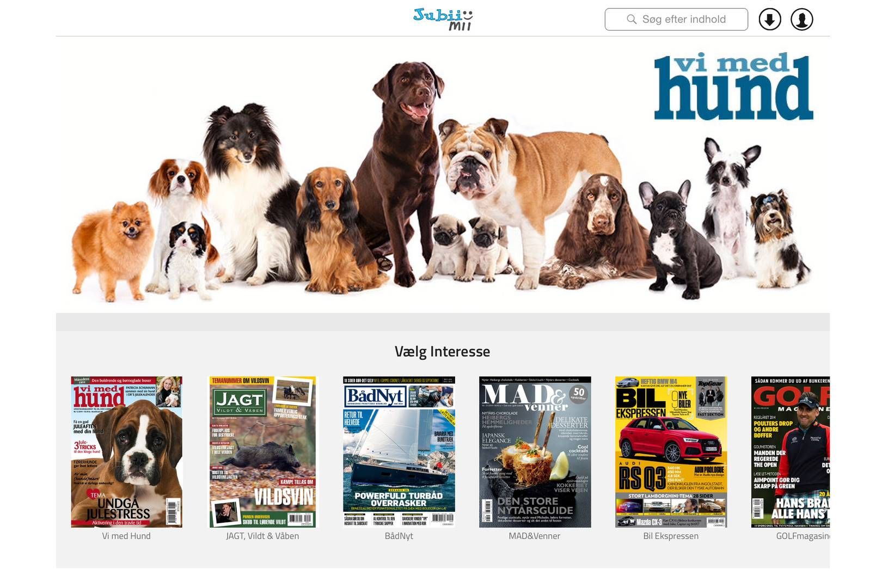Select the Bil Ekspressen magazine cover
Screen dimensions: 882x588
(671, 451)
